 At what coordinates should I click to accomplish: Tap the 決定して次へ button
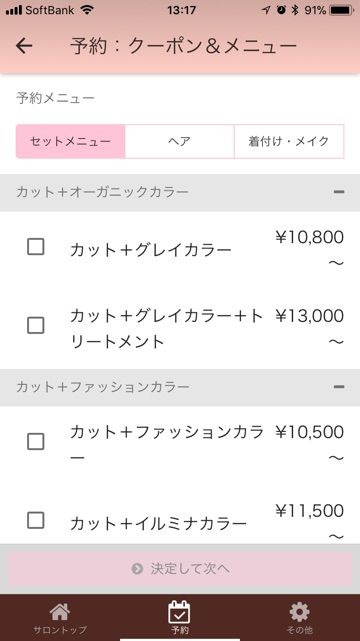point(180,569)
